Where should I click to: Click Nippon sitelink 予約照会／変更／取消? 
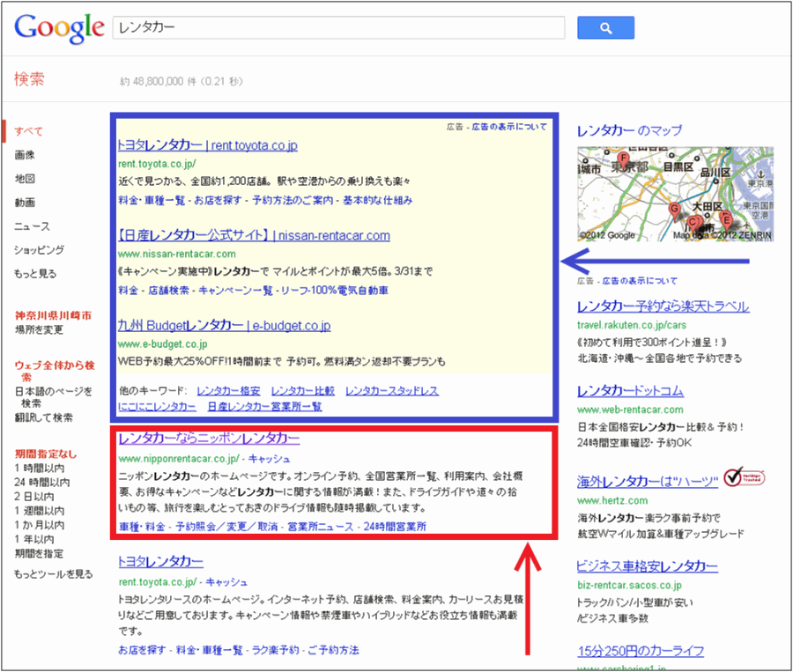click(x=226, y=527)
